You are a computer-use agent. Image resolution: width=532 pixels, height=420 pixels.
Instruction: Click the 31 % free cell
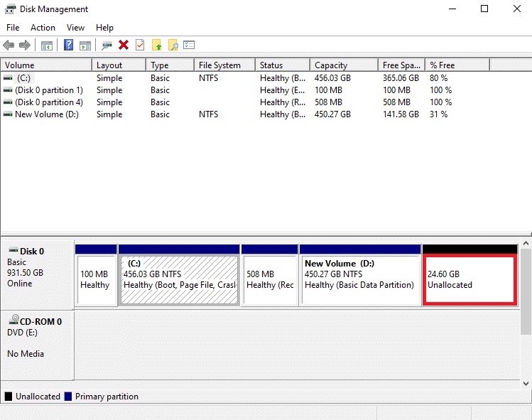click(x=439, y=114)
